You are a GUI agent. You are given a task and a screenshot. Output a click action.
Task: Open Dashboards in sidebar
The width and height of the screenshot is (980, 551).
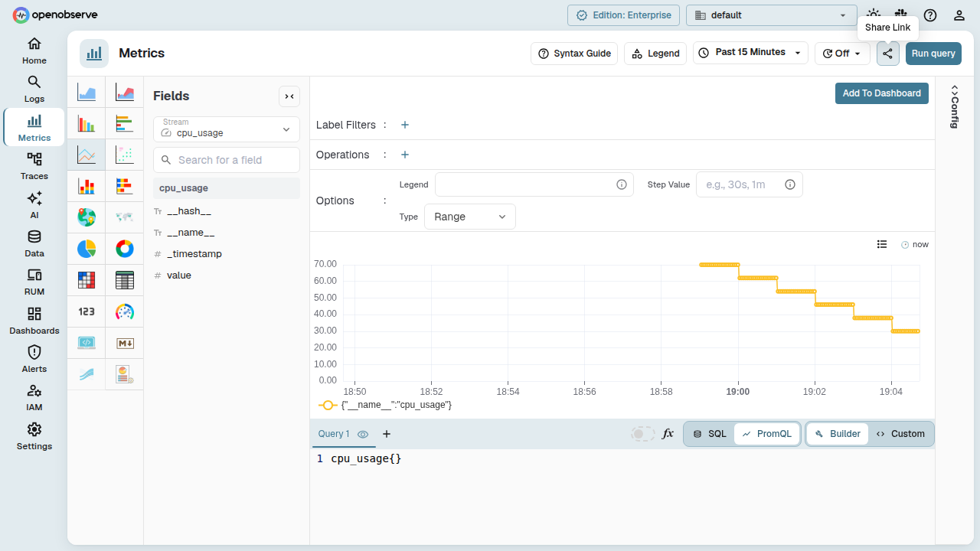[x=34, y=321]
